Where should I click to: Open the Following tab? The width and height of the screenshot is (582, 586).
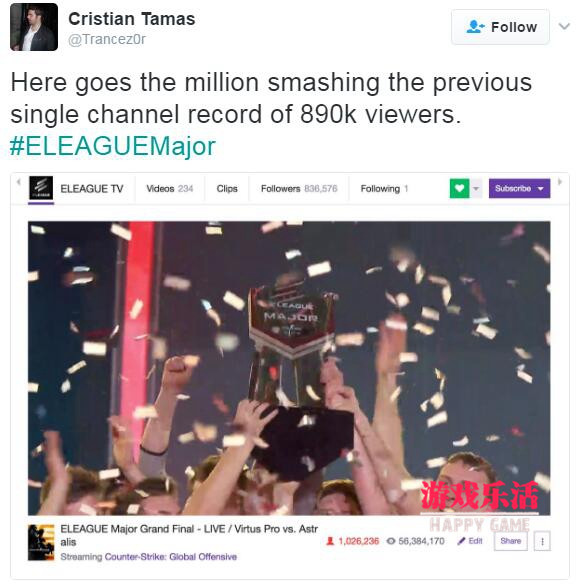click(x=384, y=189)
